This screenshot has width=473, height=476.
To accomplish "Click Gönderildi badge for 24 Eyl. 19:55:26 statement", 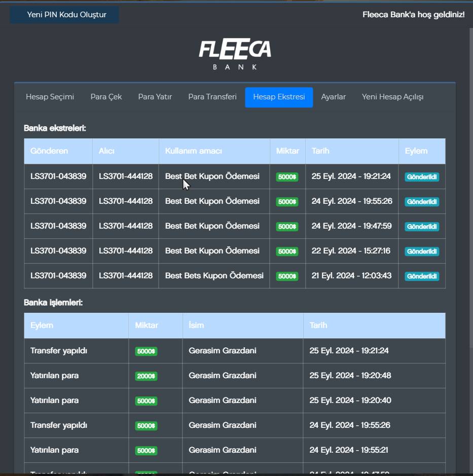I will click(x=422, y=202).
